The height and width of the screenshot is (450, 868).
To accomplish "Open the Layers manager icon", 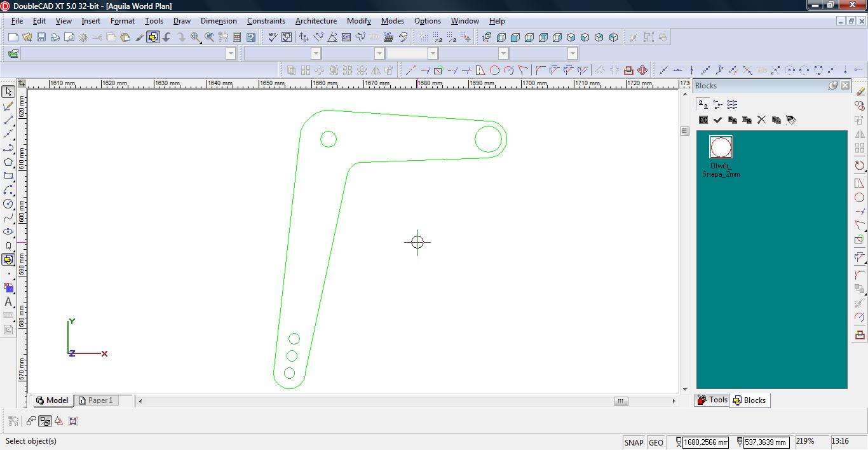I will point(13,53).
